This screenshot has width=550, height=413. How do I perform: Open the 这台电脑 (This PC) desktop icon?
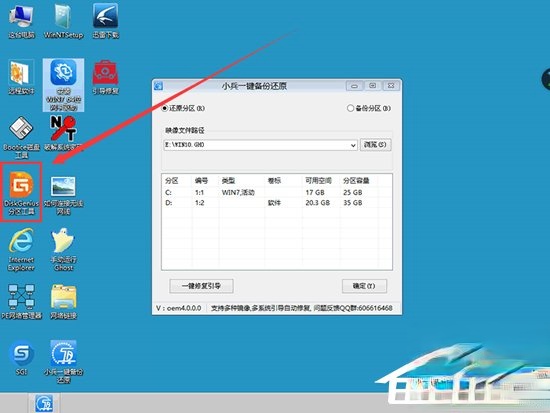pos(21,21)
